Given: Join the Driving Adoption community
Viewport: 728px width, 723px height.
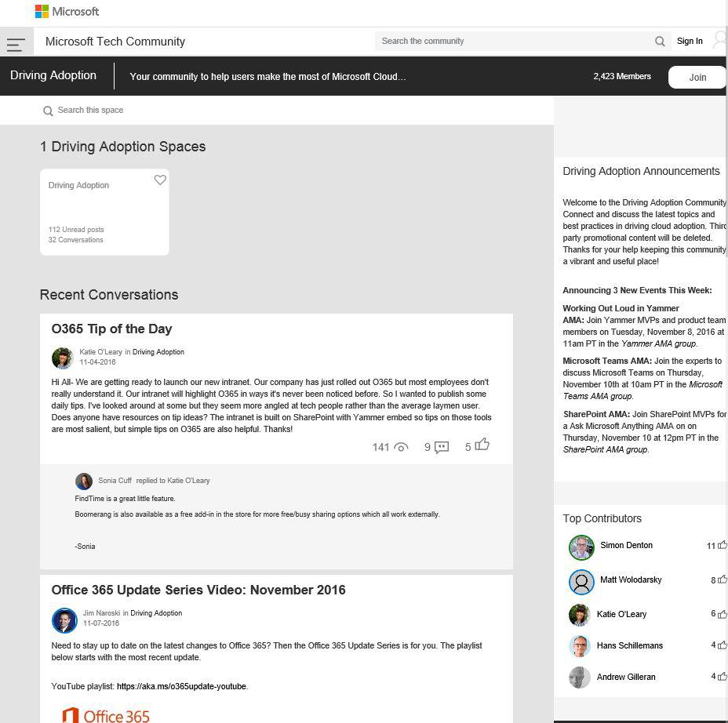Looking at the screenshot, I should pyautogui.click(x=697, y=77).
